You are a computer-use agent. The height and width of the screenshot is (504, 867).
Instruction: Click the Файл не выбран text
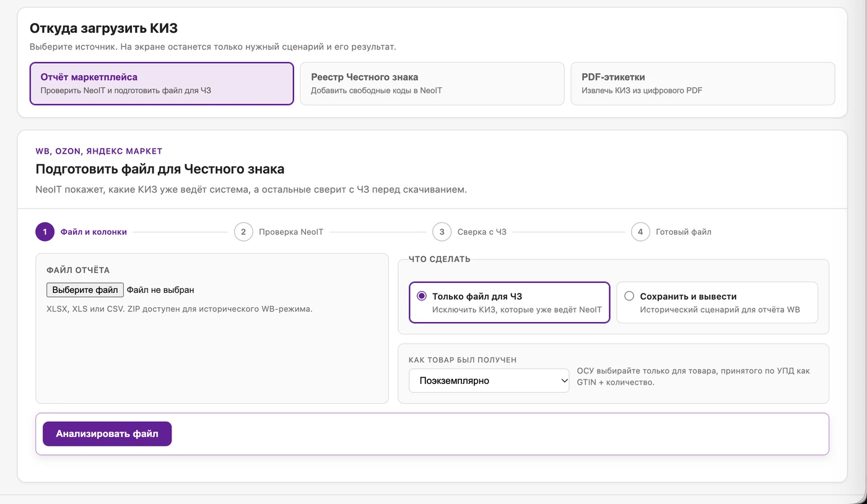pos(160,290)
